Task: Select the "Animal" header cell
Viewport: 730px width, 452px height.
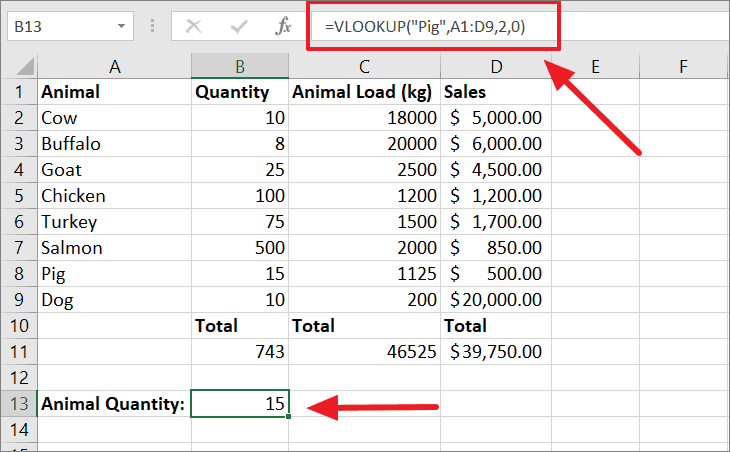Action: 115,92
